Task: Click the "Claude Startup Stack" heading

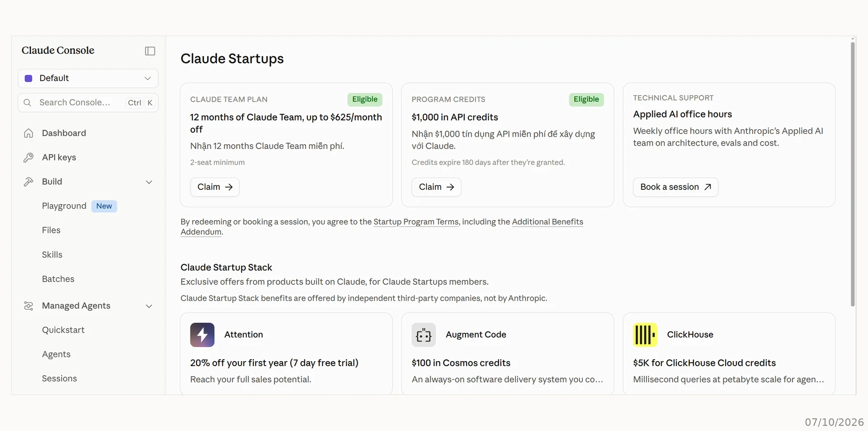Action: click(x=226, y=268)
